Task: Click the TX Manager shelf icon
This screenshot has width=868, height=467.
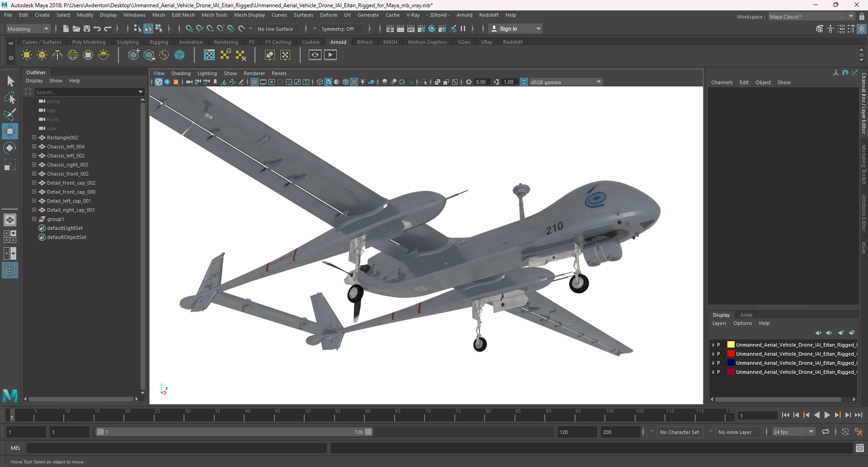Action: (x=209, y=55)
